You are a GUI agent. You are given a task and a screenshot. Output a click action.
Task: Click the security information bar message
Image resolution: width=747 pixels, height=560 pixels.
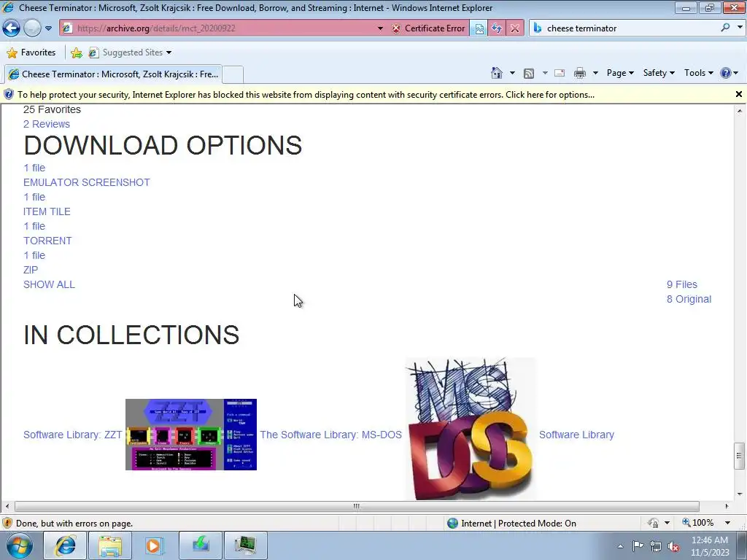pos(306,95)
